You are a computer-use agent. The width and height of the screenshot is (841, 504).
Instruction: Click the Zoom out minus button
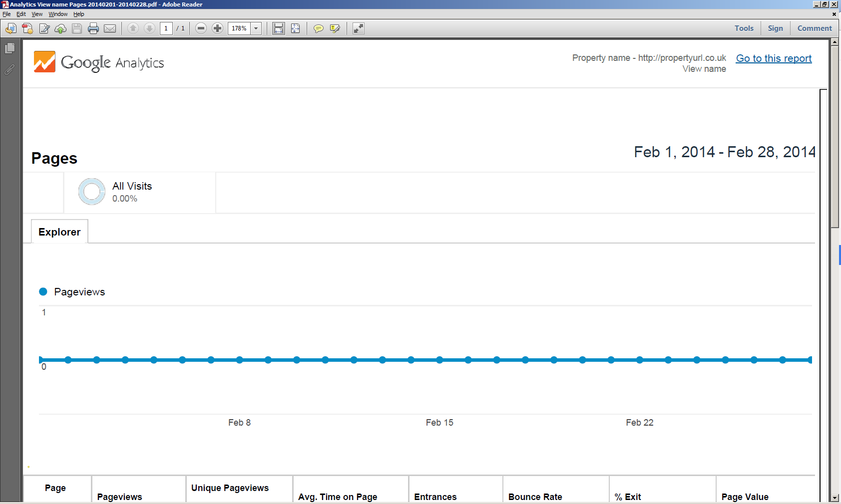(x=201, y=28)
